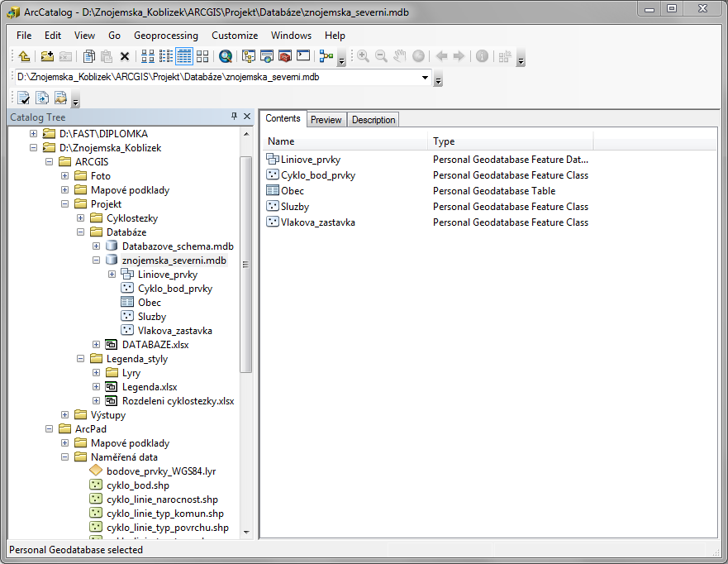The image size is (728, 564).
Task: Open ModelBuilder window icon
Action: (x=326, y=57)
